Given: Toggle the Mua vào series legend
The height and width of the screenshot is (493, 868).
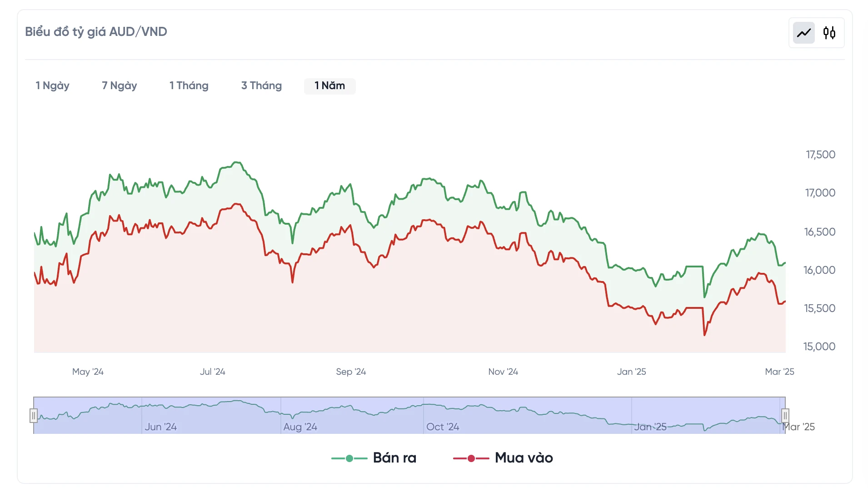Looking at the screenshot, I should pyautogui.click(x=524, y=458).
